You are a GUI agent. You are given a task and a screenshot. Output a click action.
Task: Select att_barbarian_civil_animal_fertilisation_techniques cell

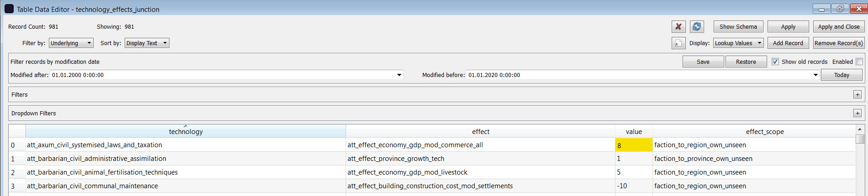(x=186, y=172)
